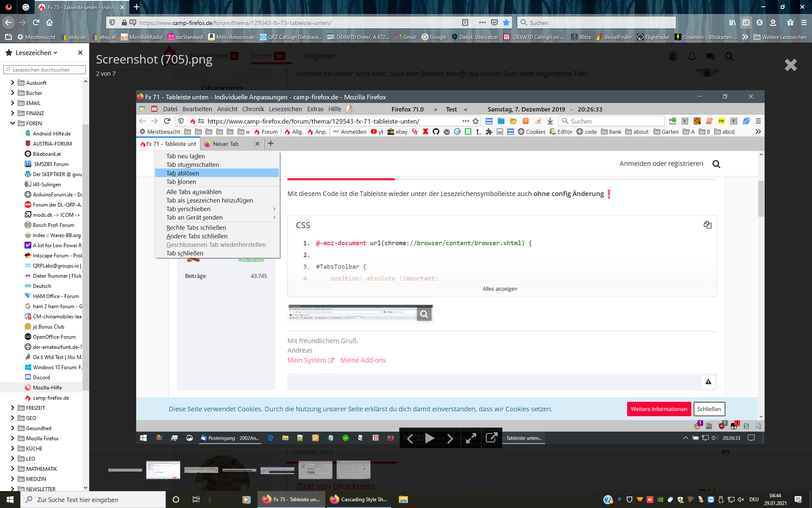Toggle the bookmark star for this page

coord(506,22)
